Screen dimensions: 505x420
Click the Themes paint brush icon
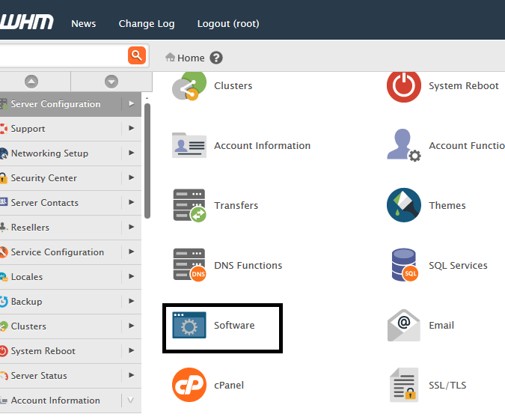404,205
